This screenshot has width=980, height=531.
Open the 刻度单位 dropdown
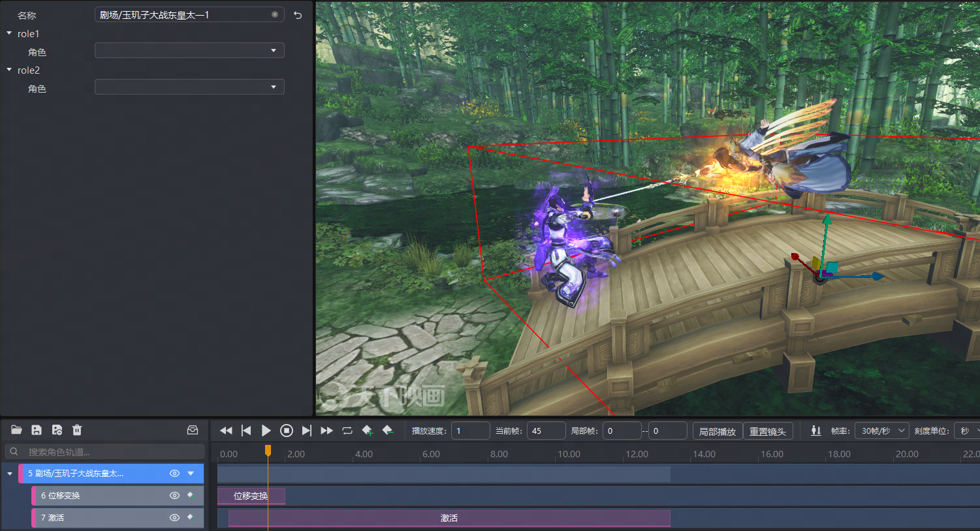click(x=968, y=431)
